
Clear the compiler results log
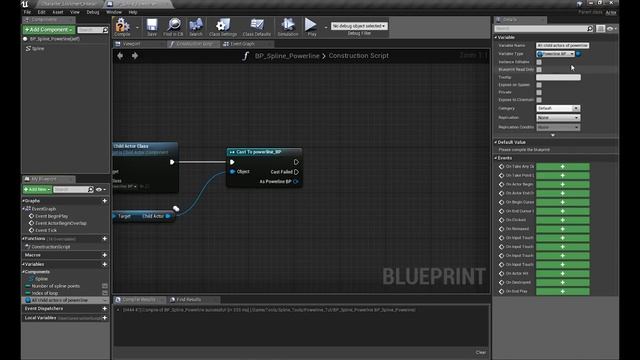click(x=480, y=352)
